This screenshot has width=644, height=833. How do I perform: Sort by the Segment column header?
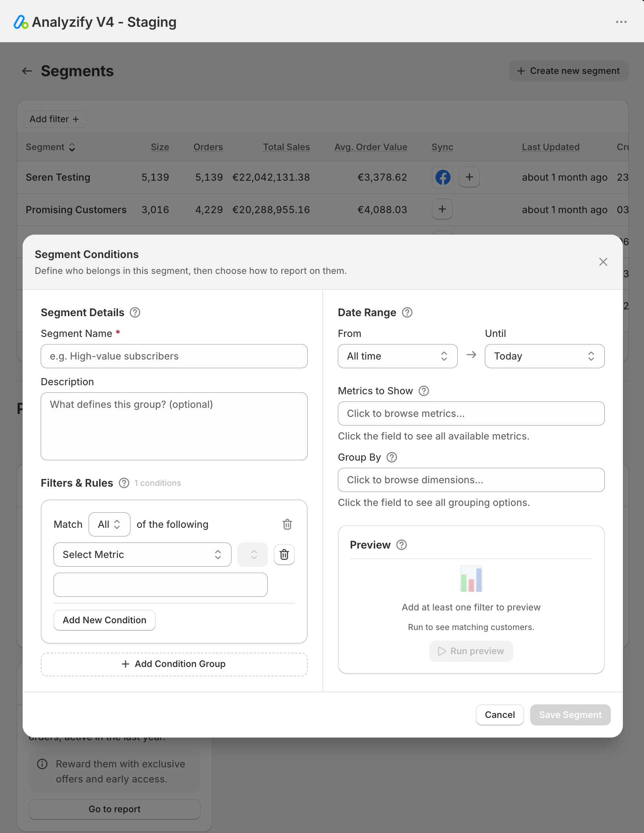(50, 147)
